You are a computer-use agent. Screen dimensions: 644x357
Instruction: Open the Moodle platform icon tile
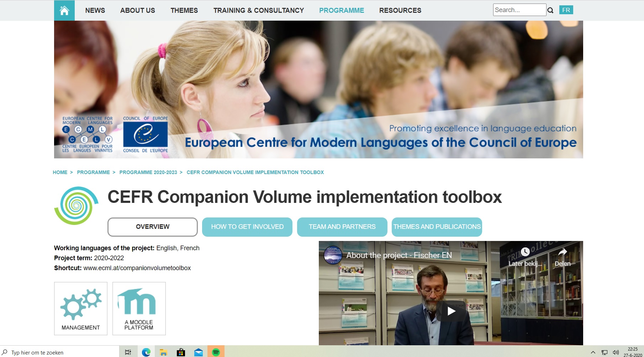click(x=139, y=308)
